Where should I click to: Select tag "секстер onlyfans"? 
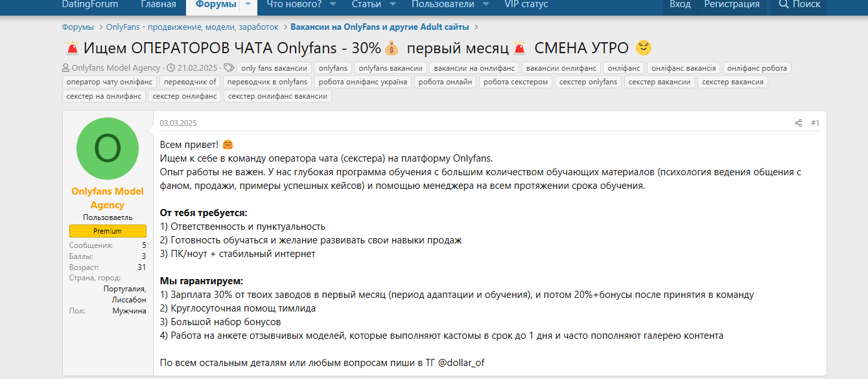pos(588,82)
